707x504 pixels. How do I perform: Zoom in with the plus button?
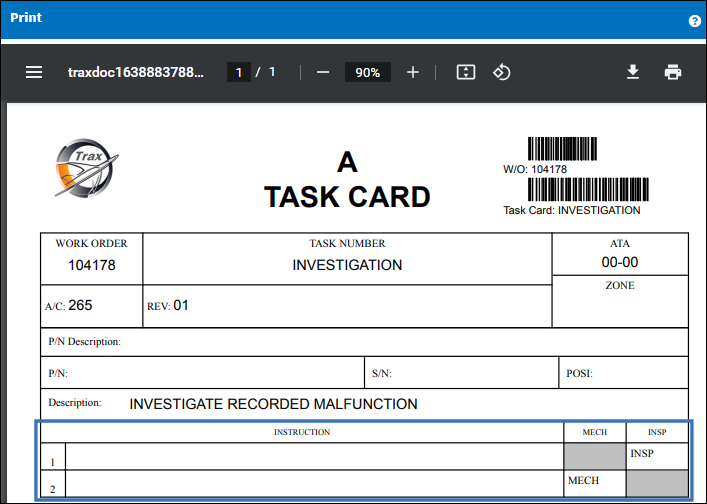tap(413, 72)
